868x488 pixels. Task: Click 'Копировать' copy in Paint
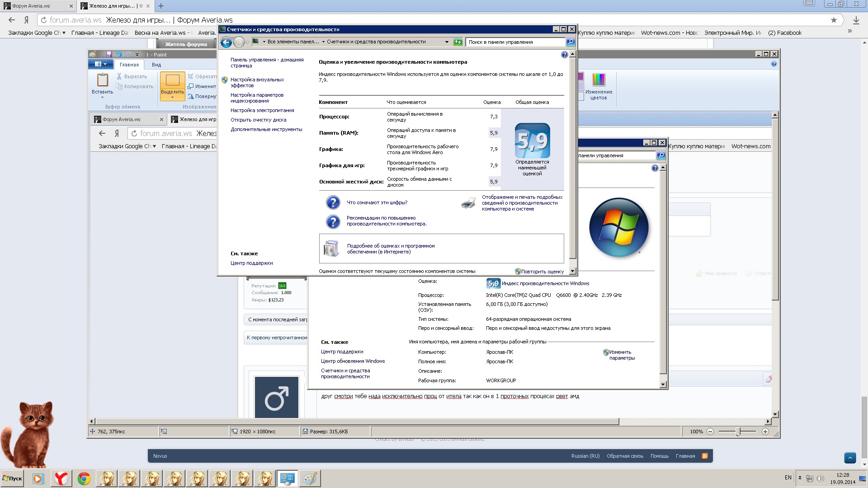(135, 86)
